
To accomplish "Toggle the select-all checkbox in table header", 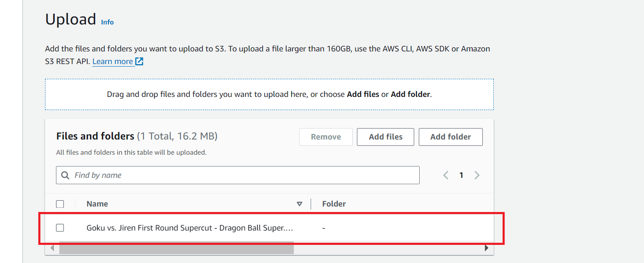I will (x=60, y=204).
